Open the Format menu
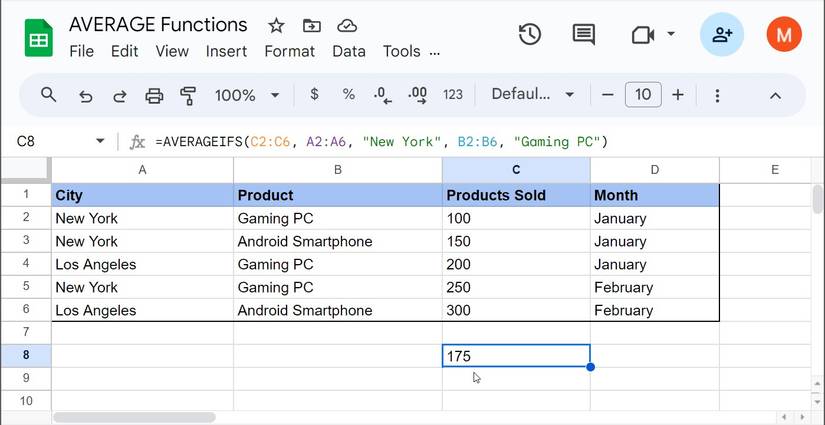 (x=289, y=51)
